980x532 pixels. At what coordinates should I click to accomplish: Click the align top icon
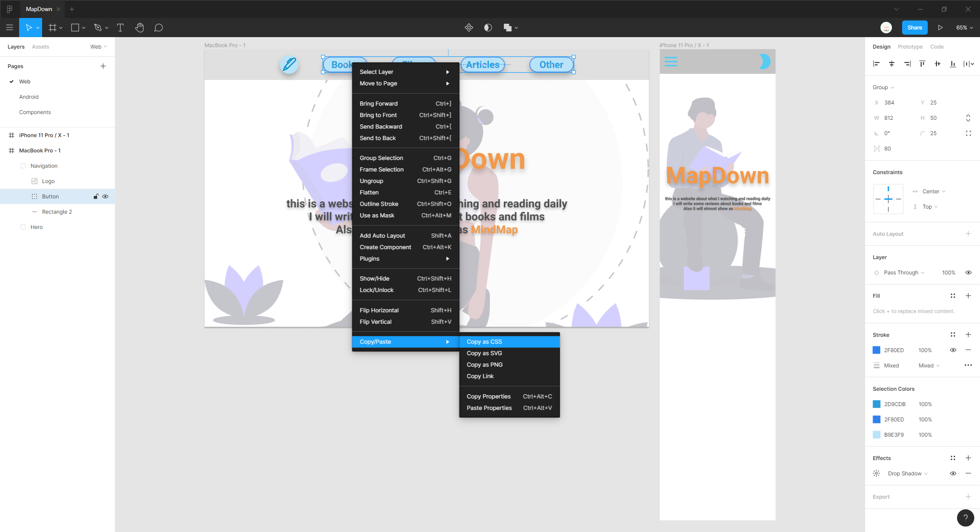922,64
